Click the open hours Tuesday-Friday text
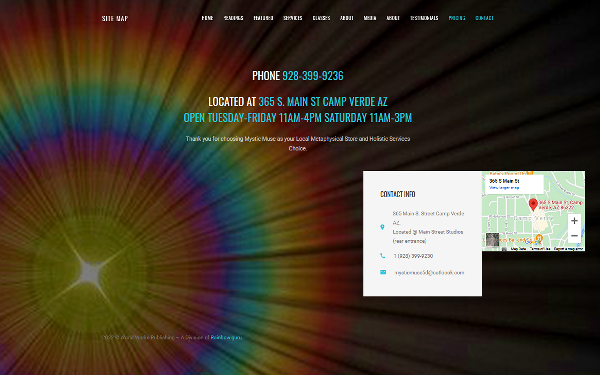Image resolution: width=600 pixels, height=375 pixels. pyautogui.click(x=298, y=117)
